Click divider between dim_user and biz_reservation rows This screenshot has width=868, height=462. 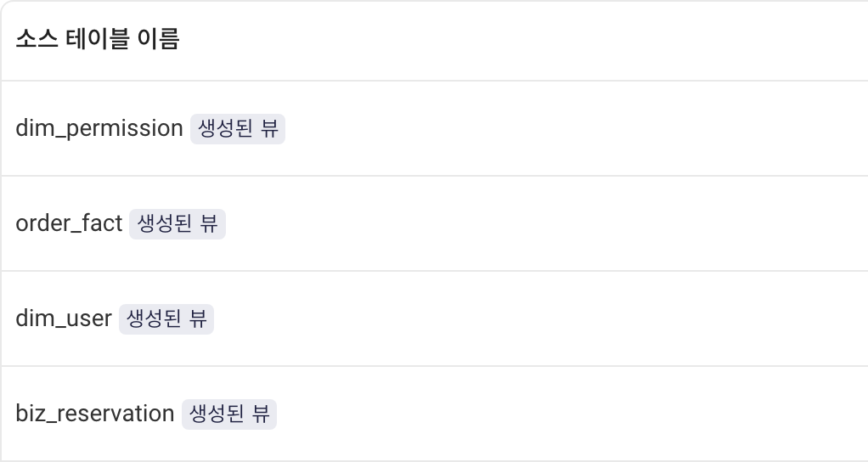pos(434,366)
